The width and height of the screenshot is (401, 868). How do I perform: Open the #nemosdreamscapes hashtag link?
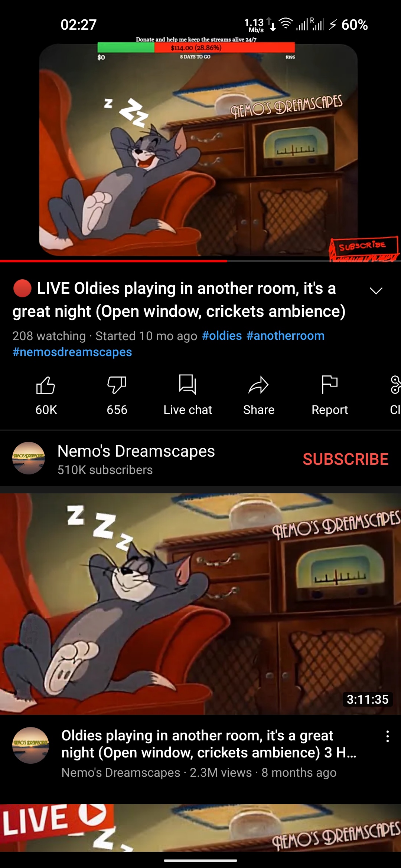(x=72, y=352)
